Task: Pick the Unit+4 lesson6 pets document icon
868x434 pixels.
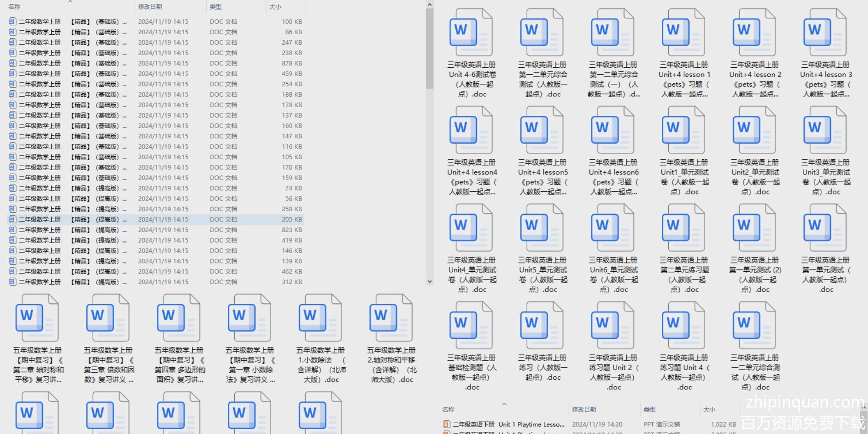Action: 613,130
